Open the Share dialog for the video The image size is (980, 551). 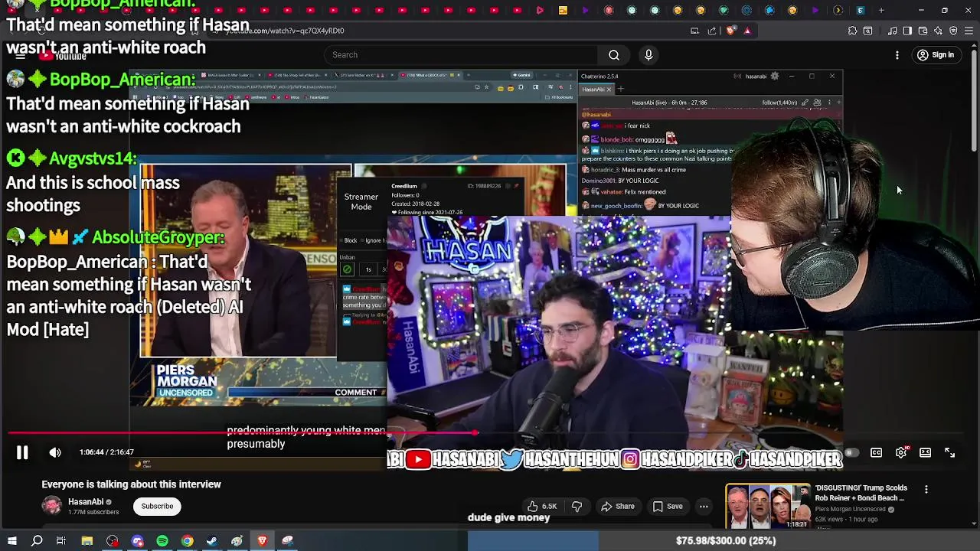(618, 506)
